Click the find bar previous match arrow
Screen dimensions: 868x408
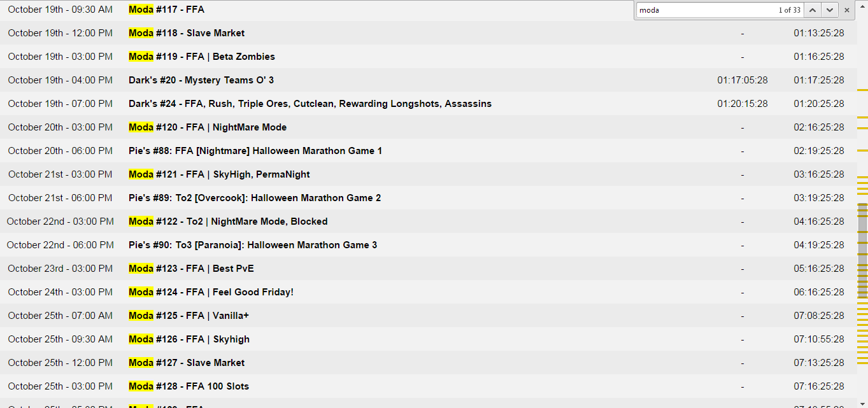(x=812, y=10)
